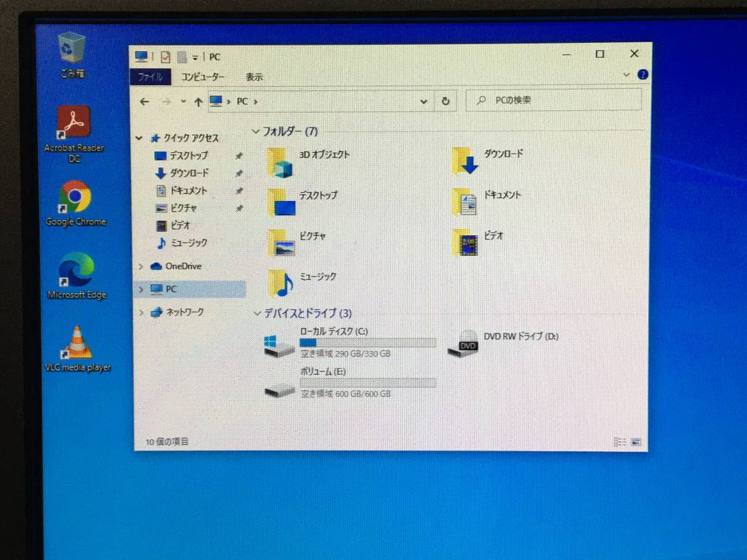
Task: Select the 3D オブジェクト folder
Action: point(309,162)
